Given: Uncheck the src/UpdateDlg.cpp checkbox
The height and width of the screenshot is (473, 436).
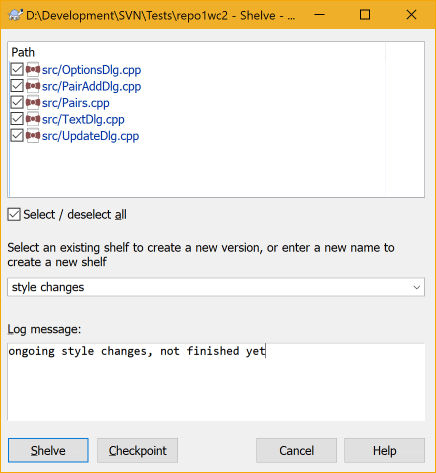Looking at the screenshot, I should coord(17,136).
